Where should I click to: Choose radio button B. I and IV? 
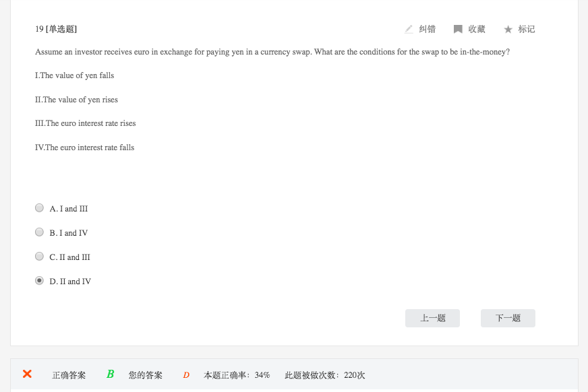click(39, 232)
